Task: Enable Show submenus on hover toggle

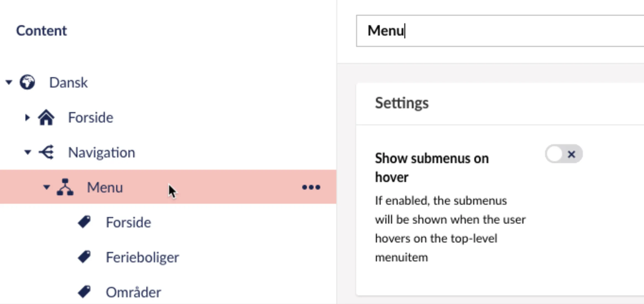Action: coord(564,154)
